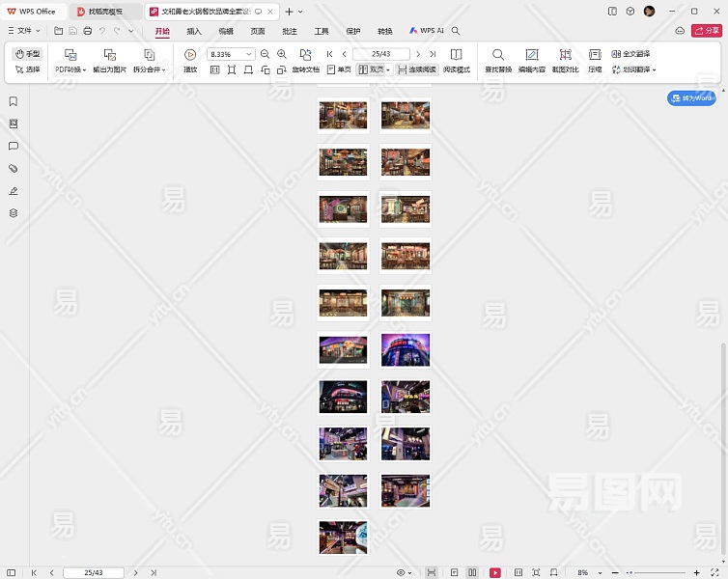Screen dimensions: 728x579
Task: Click the zoom in magnifier icon
Action: (281, 55)
